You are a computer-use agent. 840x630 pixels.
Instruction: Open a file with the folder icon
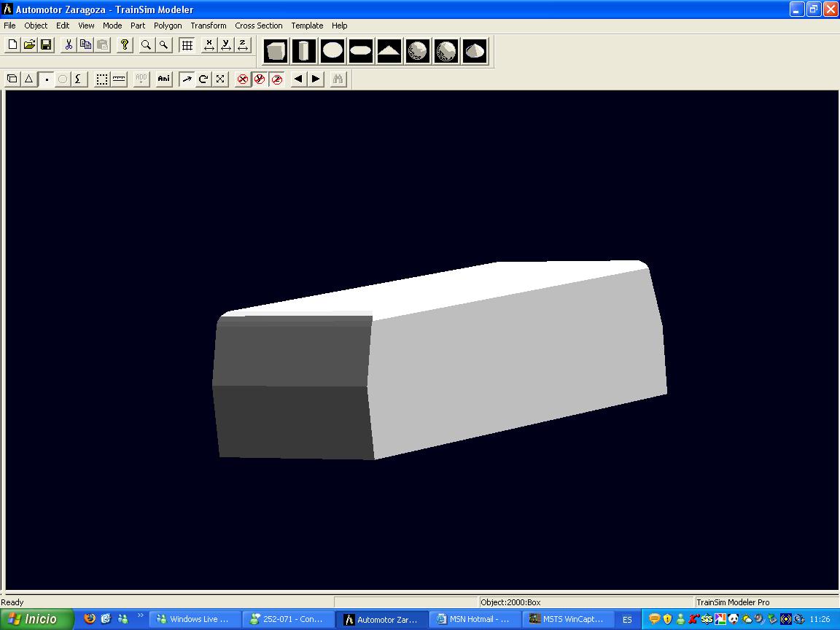coord(29,45)
